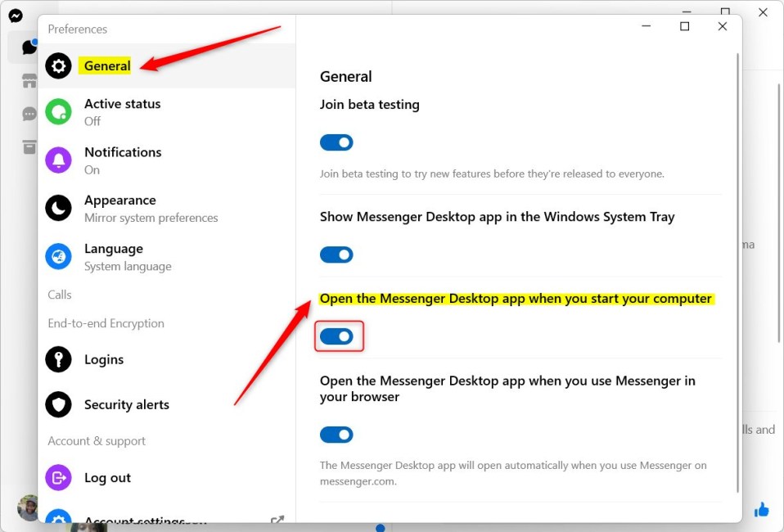Open Message requests in the Messenger window sidebar
The image size is (784, 532).
[29, 114]
